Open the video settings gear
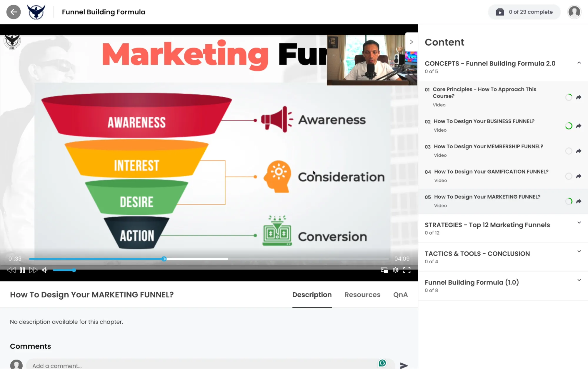 tap(395, 270)
